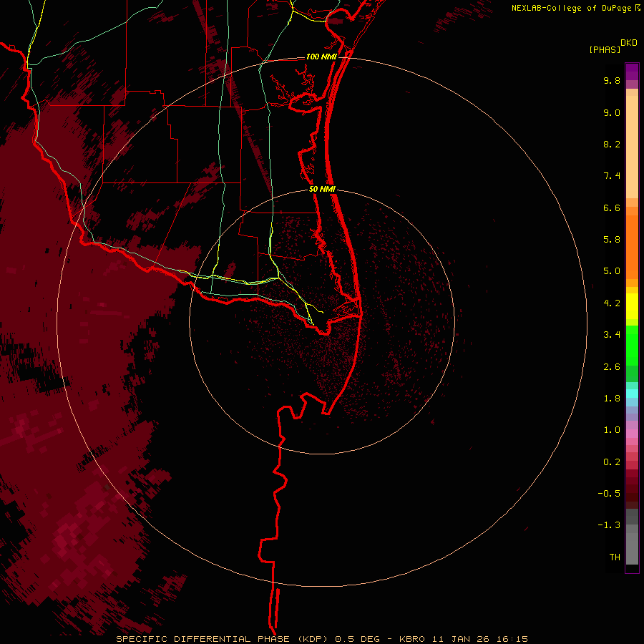Screen dimensions: 644x644
Task: Click the 8.2 value on the scale
Action: pyautogui.click(x=612, y=144)
